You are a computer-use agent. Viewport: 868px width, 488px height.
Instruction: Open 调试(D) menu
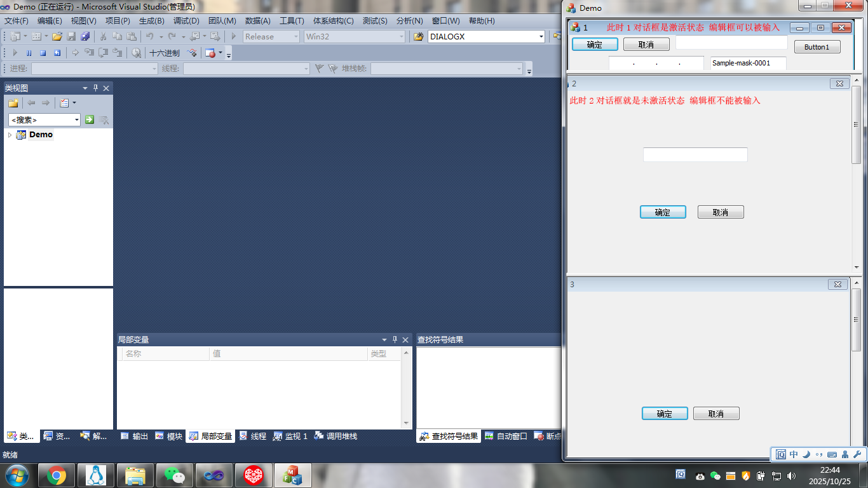pos(186,21)
